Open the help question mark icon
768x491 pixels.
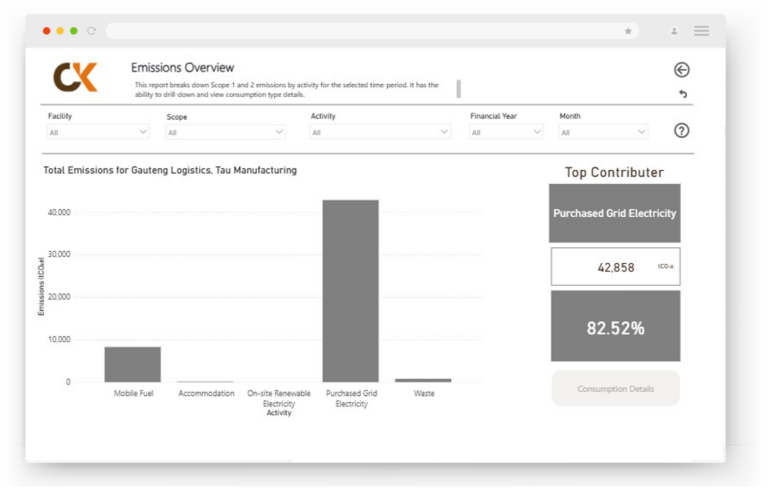click(681, 130)
